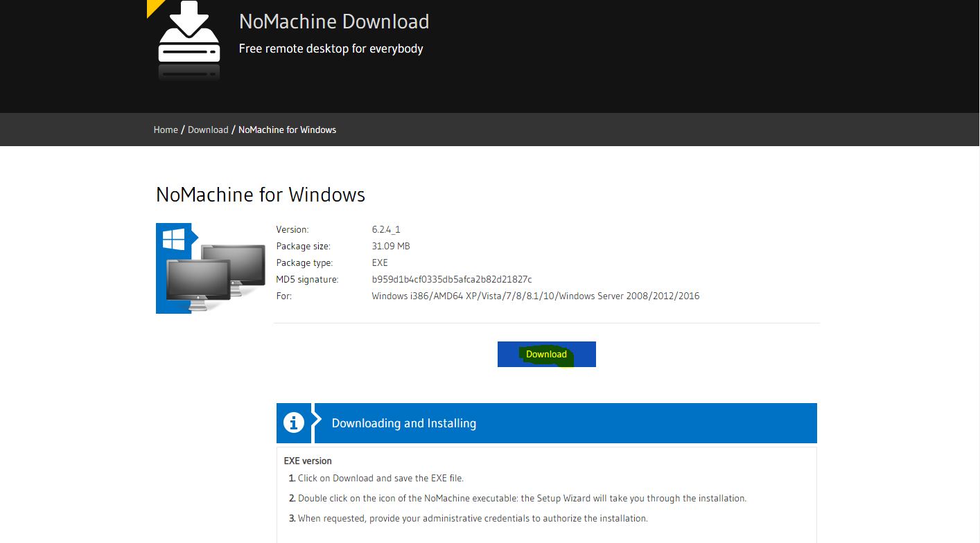Click the EXE version subheading
Viewport: 980px width, 543px height.
pos(308,461)
